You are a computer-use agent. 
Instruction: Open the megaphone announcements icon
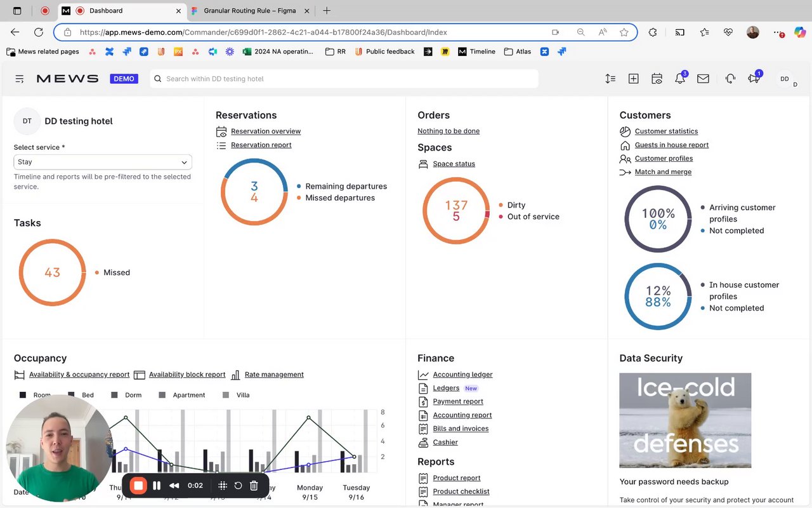(x=754, y=79)
